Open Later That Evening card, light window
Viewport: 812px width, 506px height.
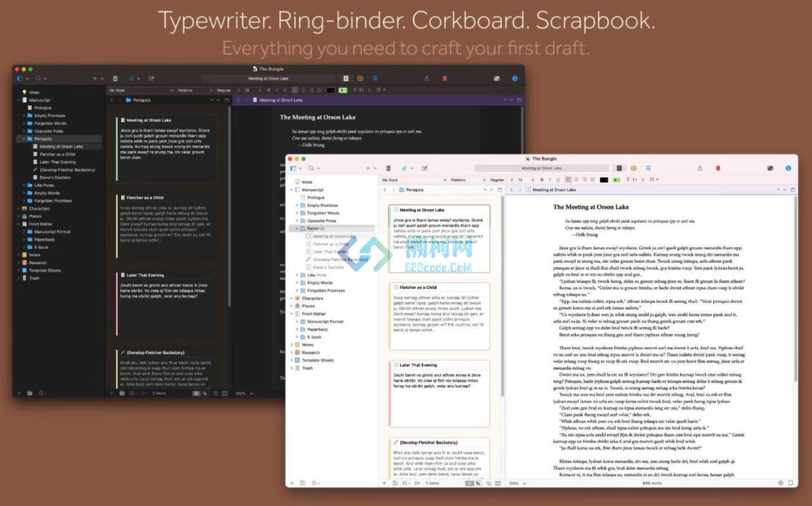coord(439,394)
